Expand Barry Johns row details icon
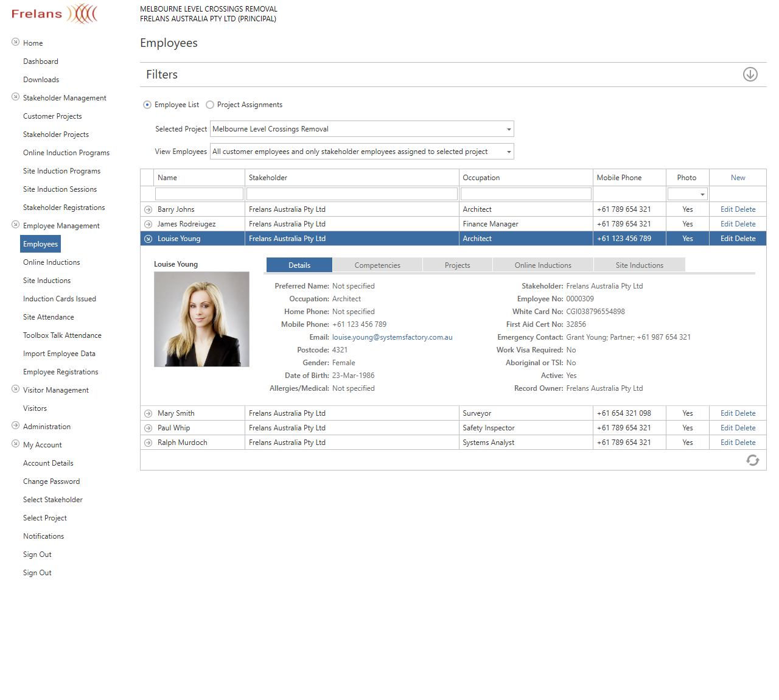This screenshot has height=700, width=779. pos(148,209)
